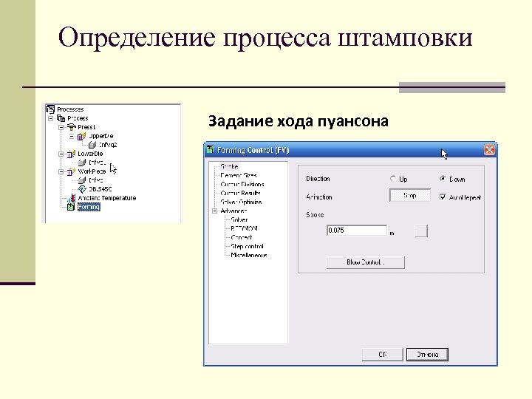
Task: Select the Up direction radio button
Action: coord(393,179)
